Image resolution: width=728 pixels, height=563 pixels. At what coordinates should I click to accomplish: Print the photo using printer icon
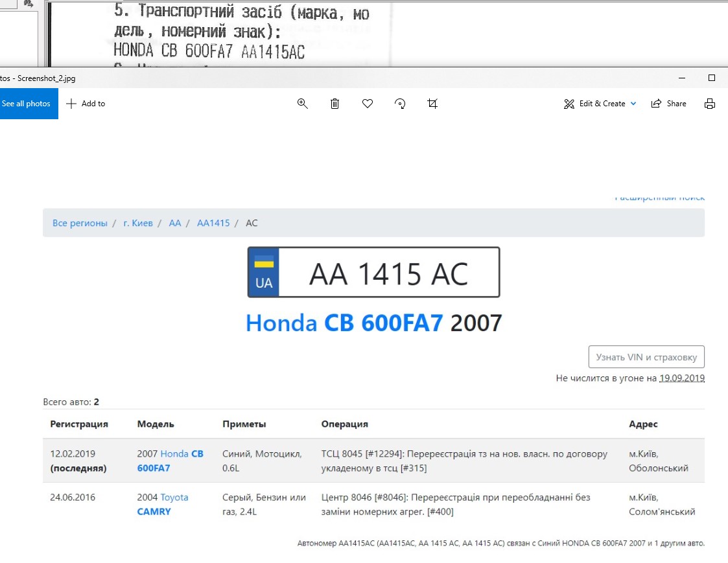pos(710,104)
